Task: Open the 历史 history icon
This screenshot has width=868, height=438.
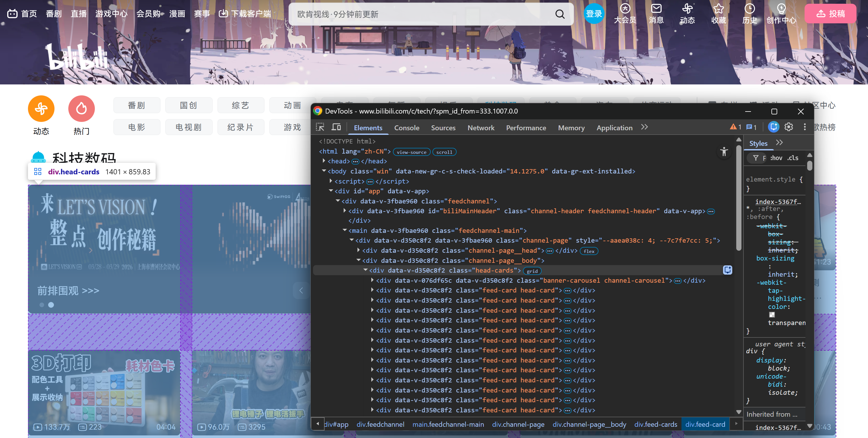Action: (x=750, y=9)
